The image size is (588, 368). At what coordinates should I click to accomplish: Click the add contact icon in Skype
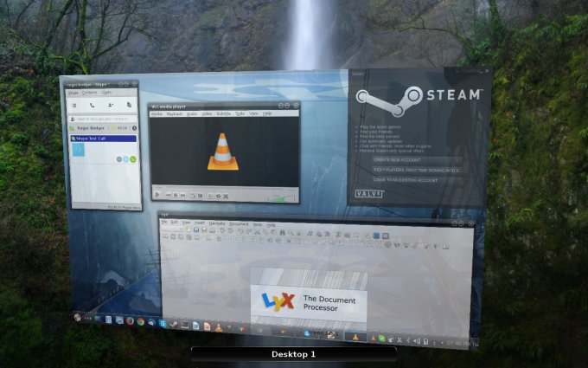(x=111, y=106)
